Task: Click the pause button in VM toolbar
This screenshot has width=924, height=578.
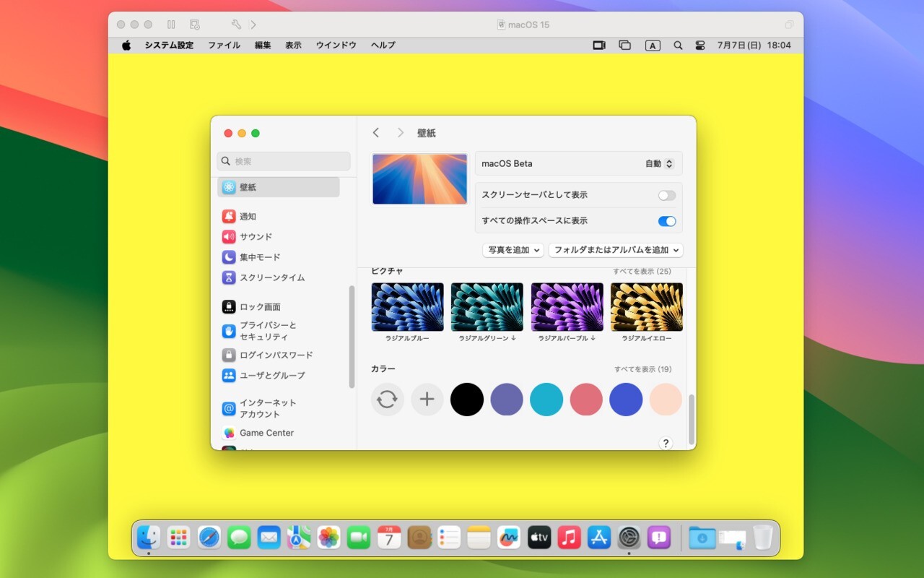Action: point(171,25)
